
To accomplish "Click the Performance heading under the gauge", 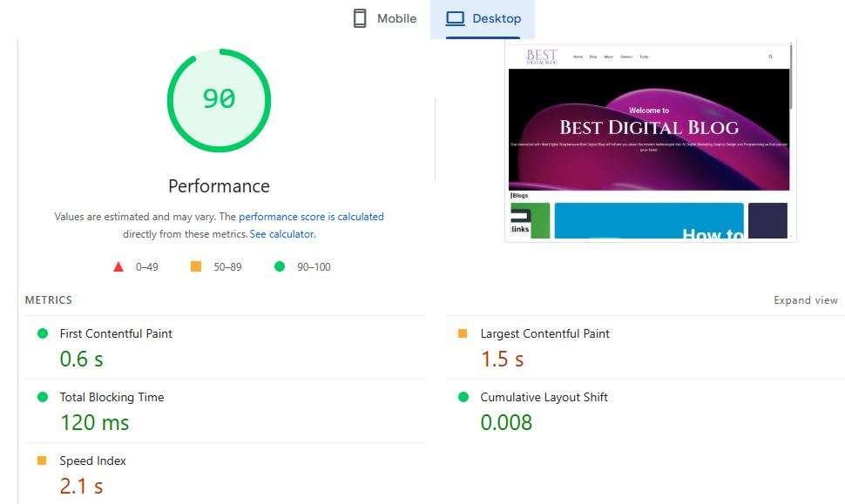I will pos(219,186).
